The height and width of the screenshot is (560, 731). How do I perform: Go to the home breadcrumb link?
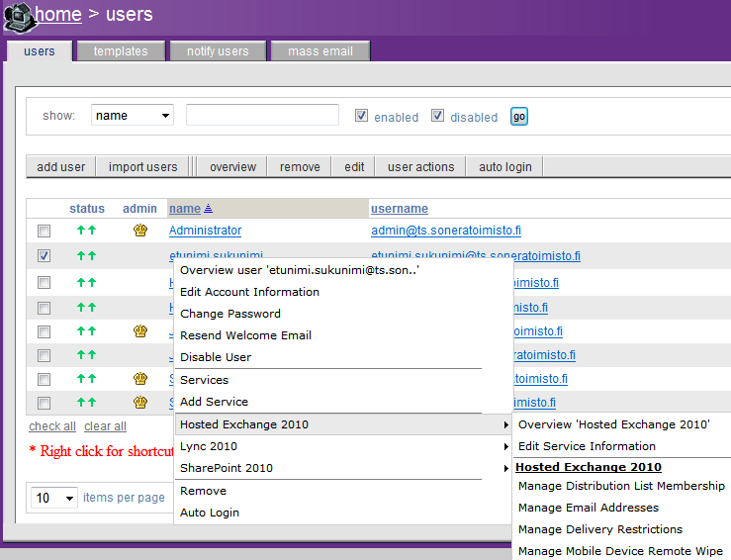tap(57, 15)
